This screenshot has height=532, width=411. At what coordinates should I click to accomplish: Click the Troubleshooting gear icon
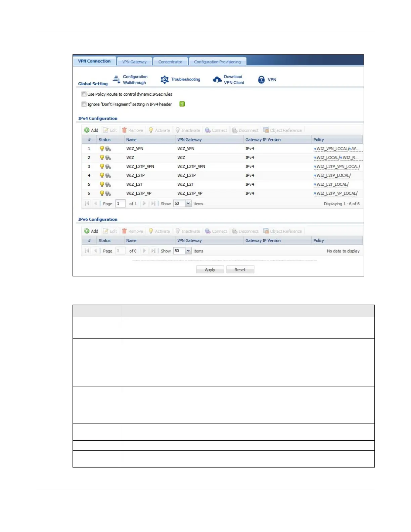click(165, 80)
